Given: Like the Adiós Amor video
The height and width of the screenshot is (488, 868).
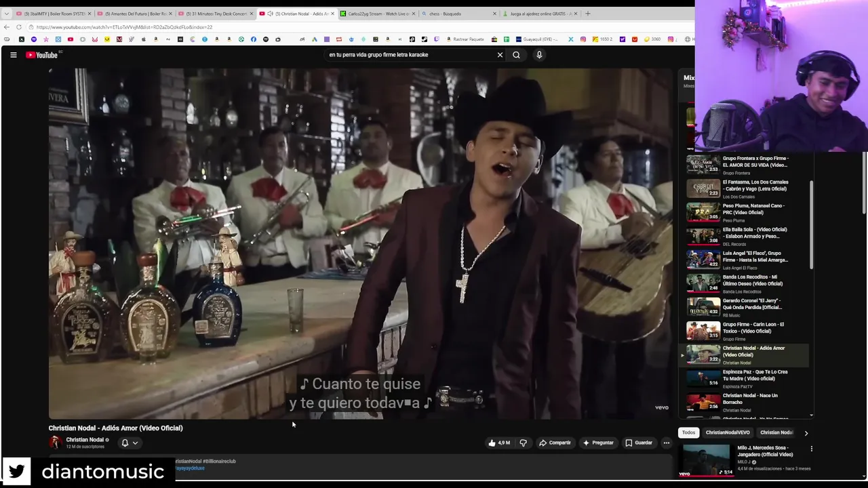Looking at the screenshot, I should 499,443.
